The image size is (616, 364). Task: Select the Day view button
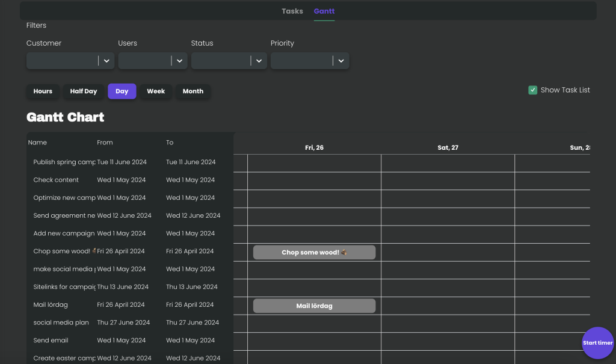pos(122,91)
